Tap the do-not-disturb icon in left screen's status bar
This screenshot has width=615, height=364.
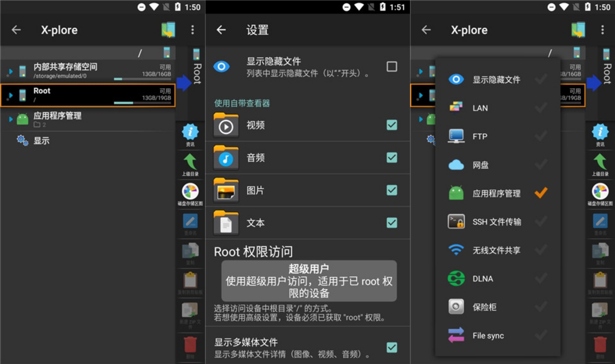tap(141, 7)
